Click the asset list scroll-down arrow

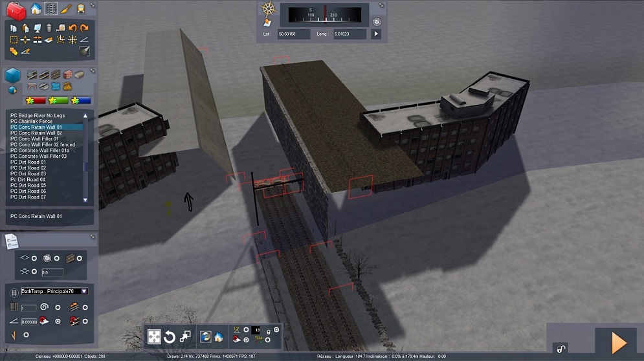[x=85, y=200]
